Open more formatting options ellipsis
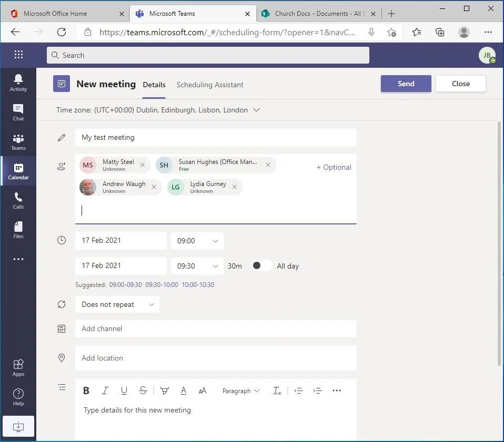 coord(337,390)
